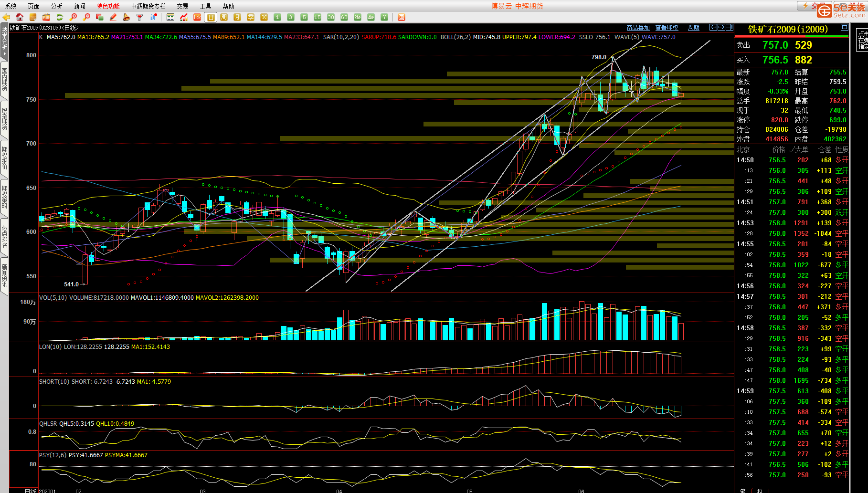Toggle 30-minute period button
The height and width of the screenshot is (493, 868).
click(x=331, y=17)
